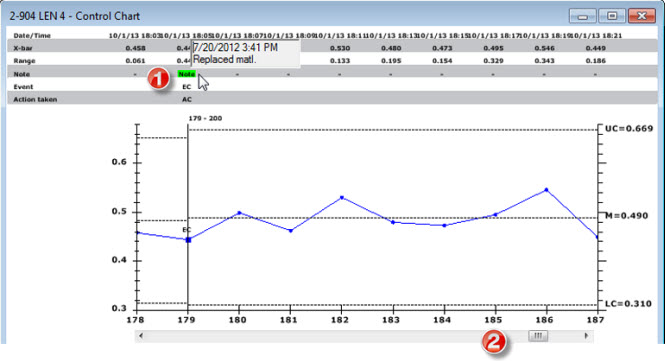
Task: Click the EC marker in Event row
Action: 187,87
